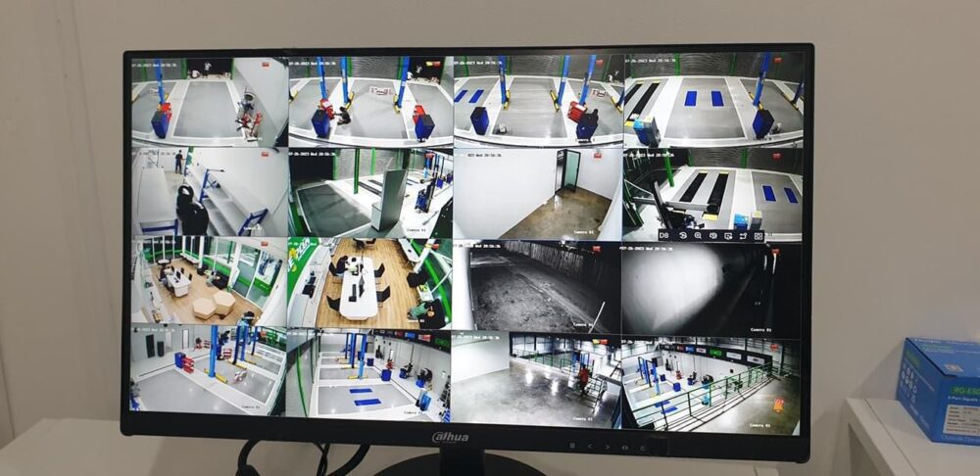Click the D8 channel label in toolbar
The height and width of the screenshot is (476, 980).
[x=664, y=236]
